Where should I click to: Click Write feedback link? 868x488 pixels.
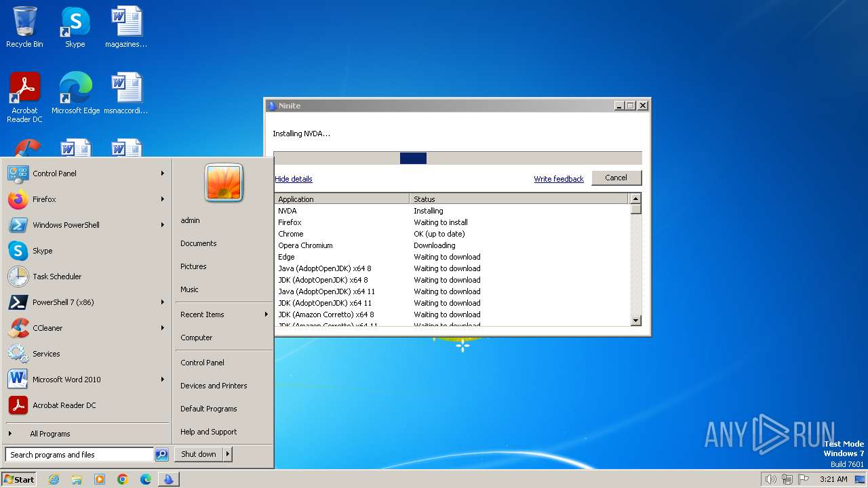tap(559, 179)
